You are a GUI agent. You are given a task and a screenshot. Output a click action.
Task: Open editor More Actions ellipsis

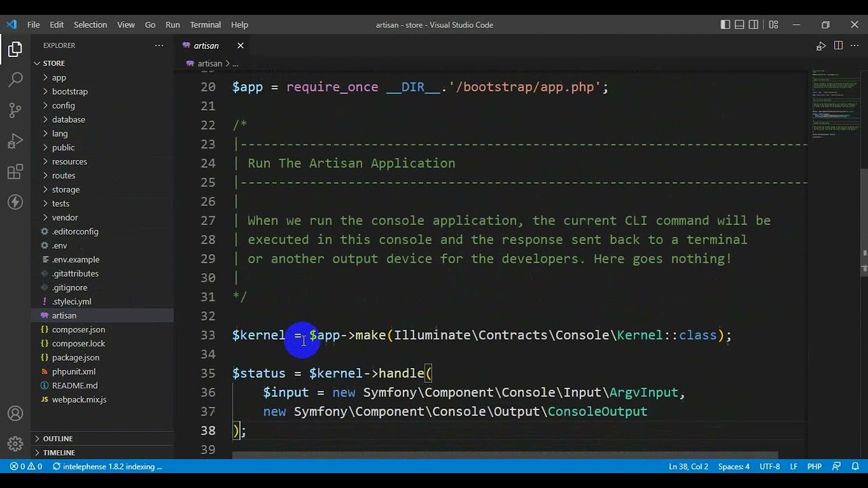tap(854, 45)
